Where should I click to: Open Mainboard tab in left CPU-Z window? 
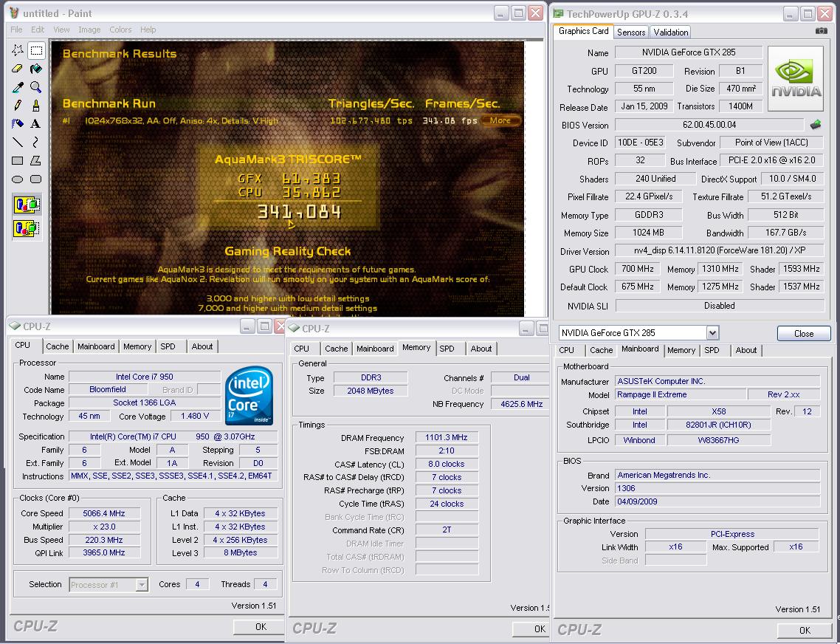tap(96, 346)
